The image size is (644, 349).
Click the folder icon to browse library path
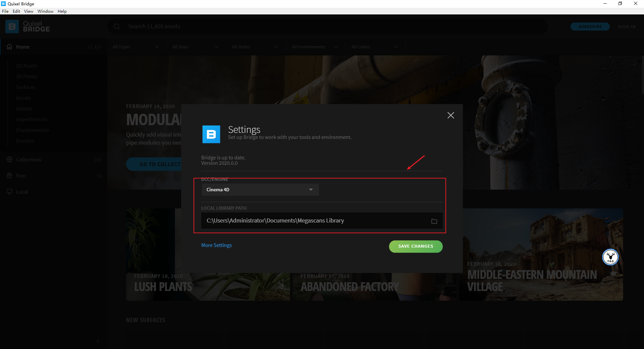pos(434,221)
